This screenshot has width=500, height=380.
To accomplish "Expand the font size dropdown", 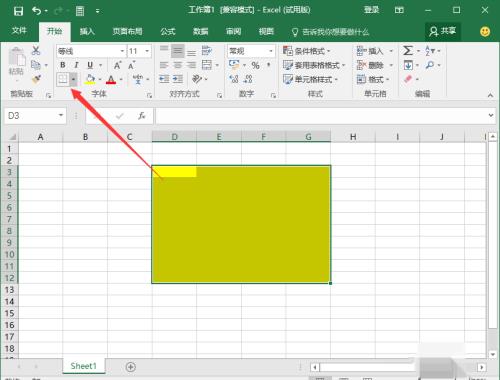I will (x=147, y=51).
